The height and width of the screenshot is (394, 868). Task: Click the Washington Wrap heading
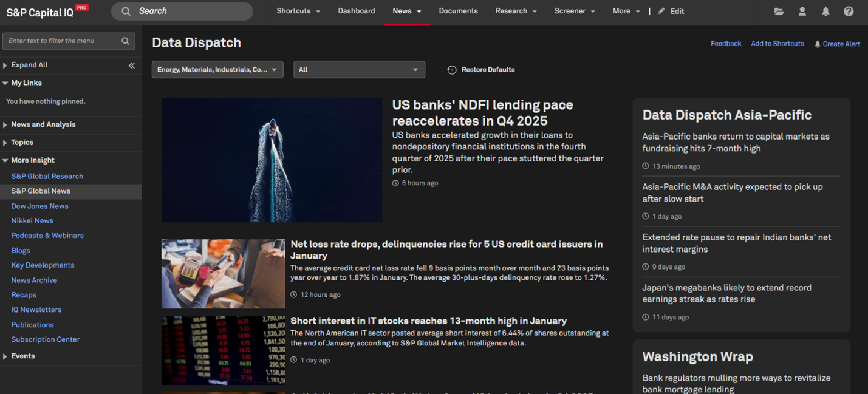point(697,356)
